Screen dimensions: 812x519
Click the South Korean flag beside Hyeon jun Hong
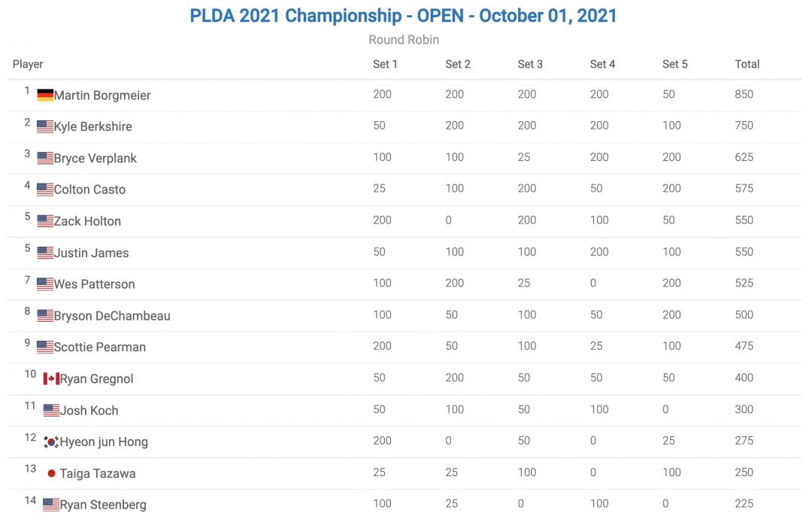click(51, 442)
